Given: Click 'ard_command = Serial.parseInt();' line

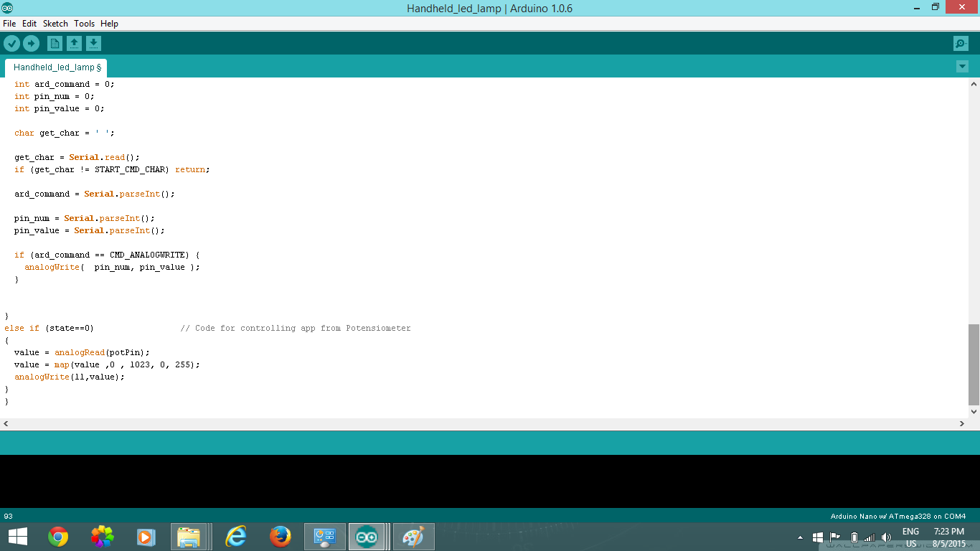Looking at the screenshot, I should 95,194.
